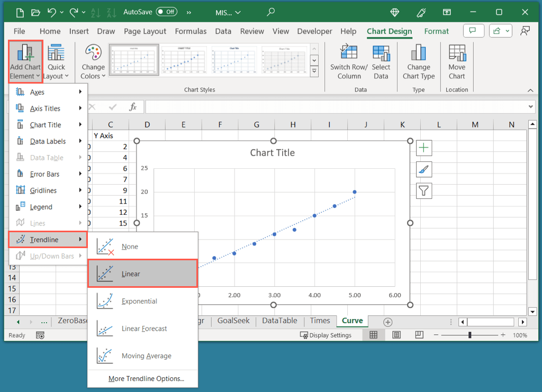Switch to the Formulas tab
The image size is (542, 392).
pos(191,31)
